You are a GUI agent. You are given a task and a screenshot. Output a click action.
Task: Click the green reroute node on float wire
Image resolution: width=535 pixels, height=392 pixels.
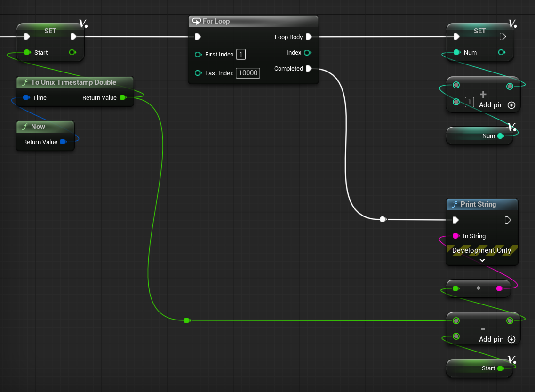(187, 320)
